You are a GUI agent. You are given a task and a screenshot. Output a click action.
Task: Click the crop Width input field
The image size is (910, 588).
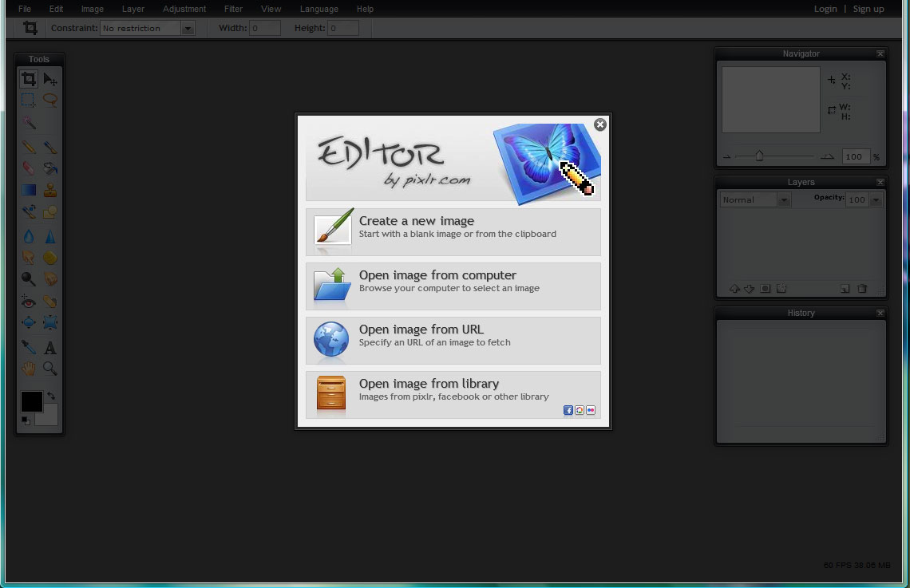pyautogui.click(x=265, y=28)
